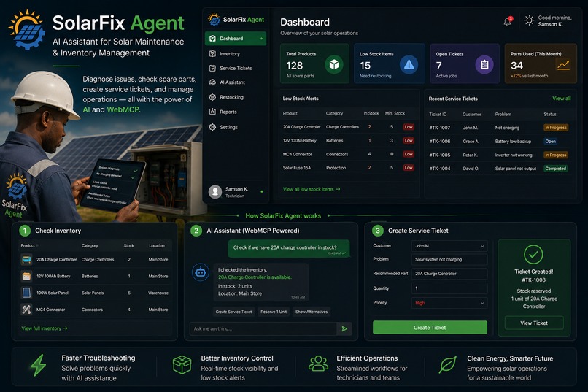Click the Open Tickets clipboard icon
The width and height of the screenshot is (588, 392).
(x=484, y=64)
